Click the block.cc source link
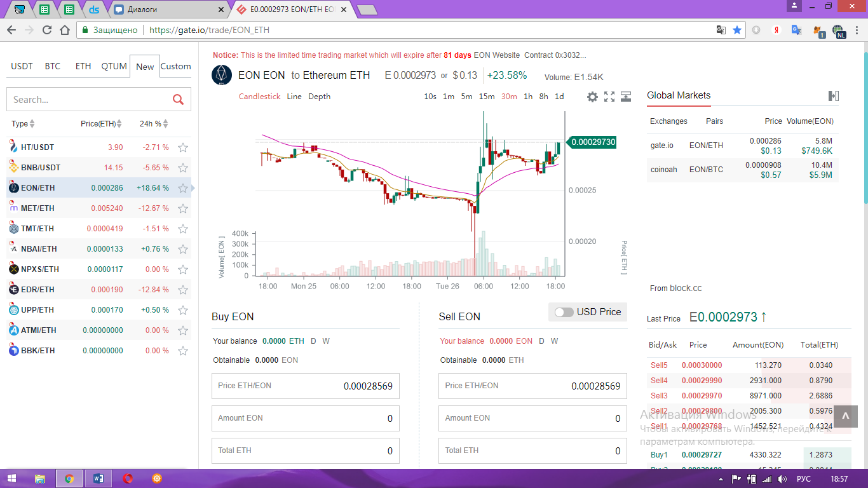 pos(686,288)
